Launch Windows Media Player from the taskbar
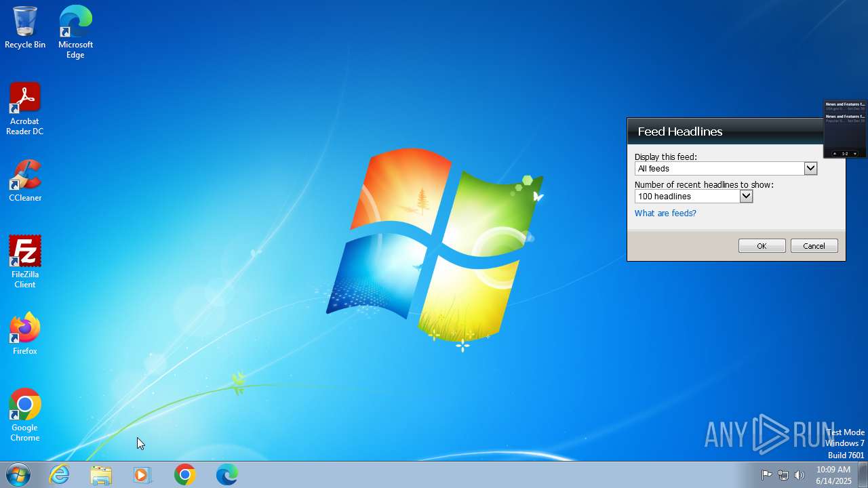Screen dimensions: 868x488 pos(142,475)
